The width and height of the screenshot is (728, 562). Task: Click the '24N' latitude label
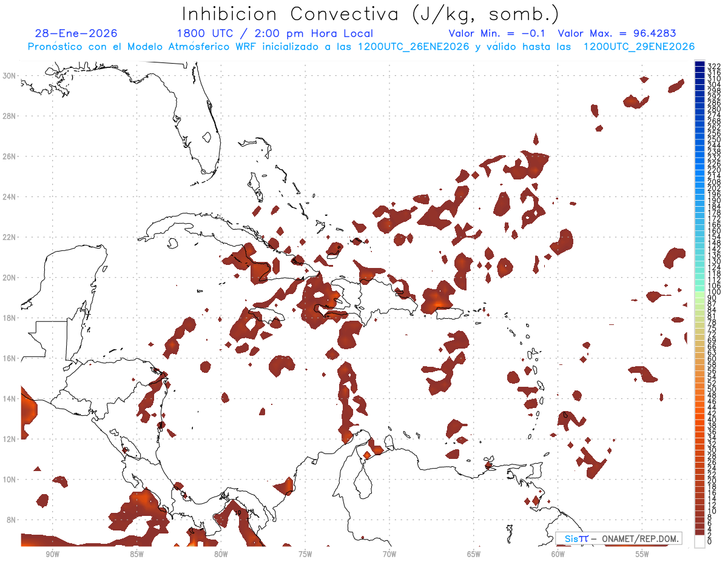(x=10, y=197)
